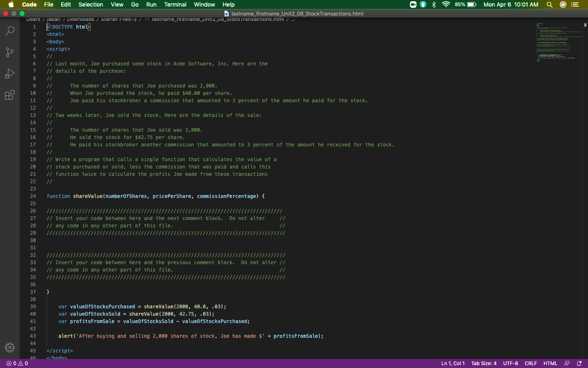
Task: Click the closing script tag on line 45
Action: click(x=60, y=351)
